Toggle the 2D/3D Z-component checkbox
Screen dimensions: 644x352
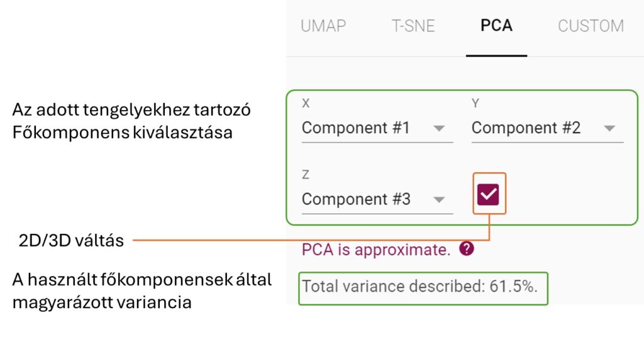click(x=488, y=194)
